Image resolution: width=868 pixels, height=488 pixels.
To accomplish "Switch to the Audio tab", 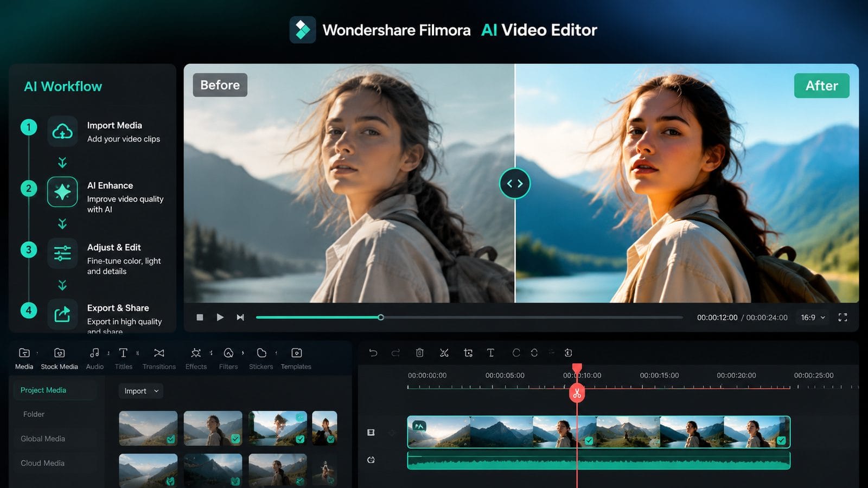I will tap(94, 359).
